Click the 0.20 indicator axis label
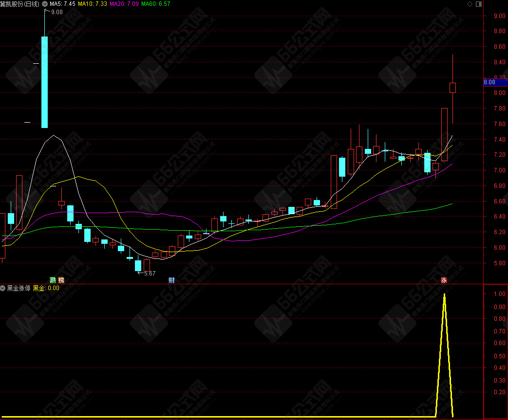 (499, 392)
